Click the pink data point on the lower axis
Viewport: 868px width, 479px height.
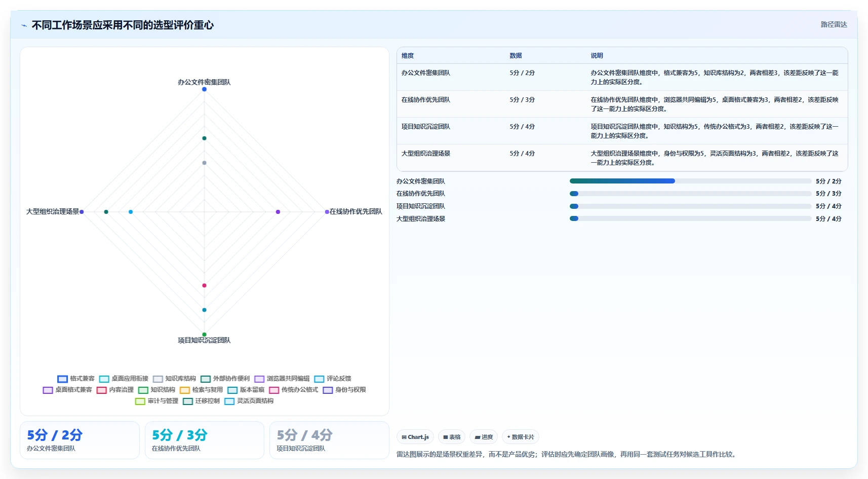[x=205, y=285]
